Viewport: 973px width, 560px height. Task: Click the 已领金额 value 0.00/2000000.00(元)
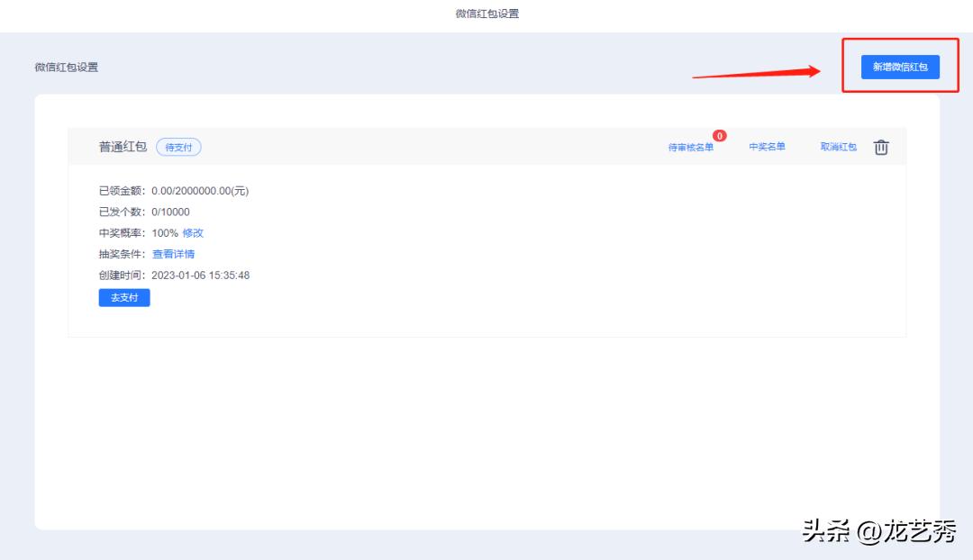200,191
